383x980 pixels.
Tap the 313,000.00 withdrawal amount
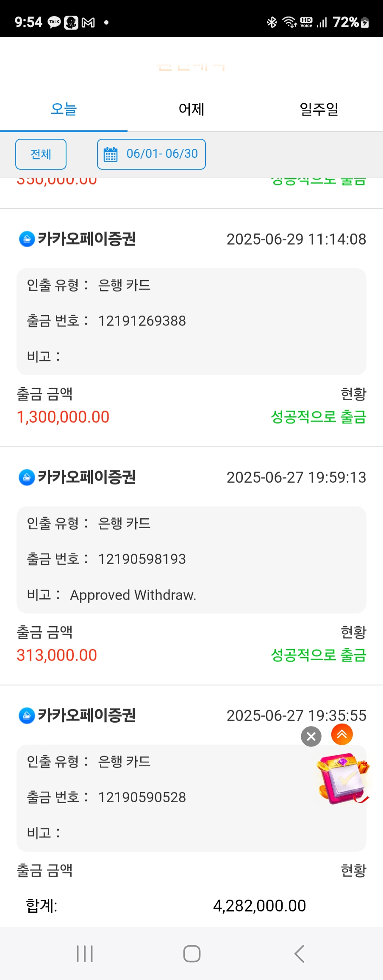(57, 655)
